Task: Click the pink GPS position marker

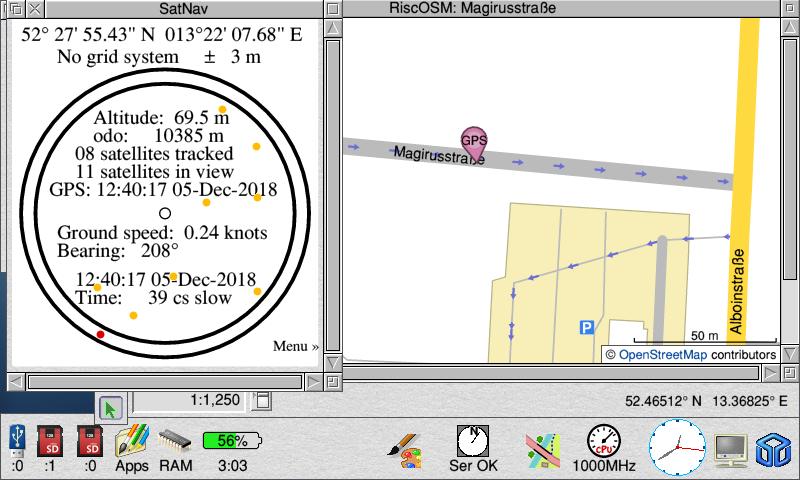Action: (473, 142)
